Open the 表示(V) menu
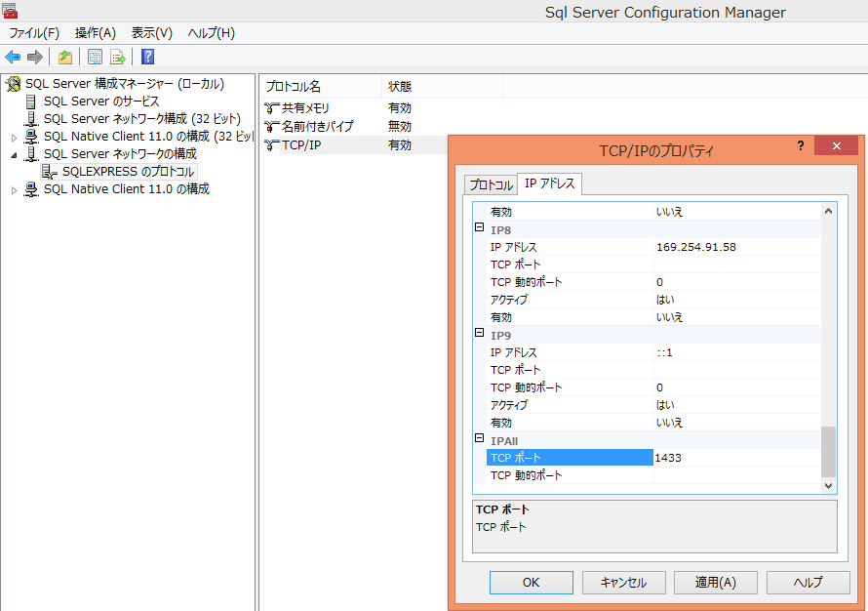The width and height of the screenshot is (868, 611). point(152,33)
